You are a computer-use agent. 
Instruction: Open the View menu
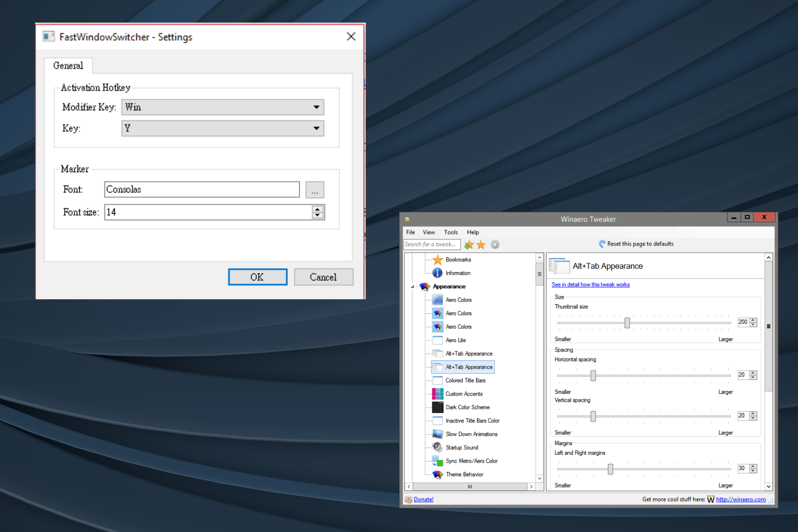pos(429,232)
